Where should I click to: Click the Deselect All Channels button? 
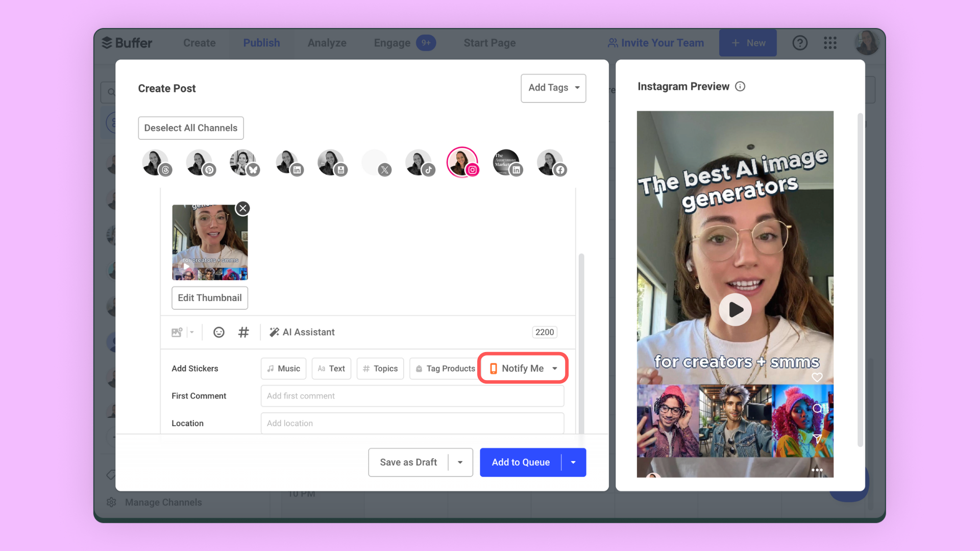(x=190, y=128)
